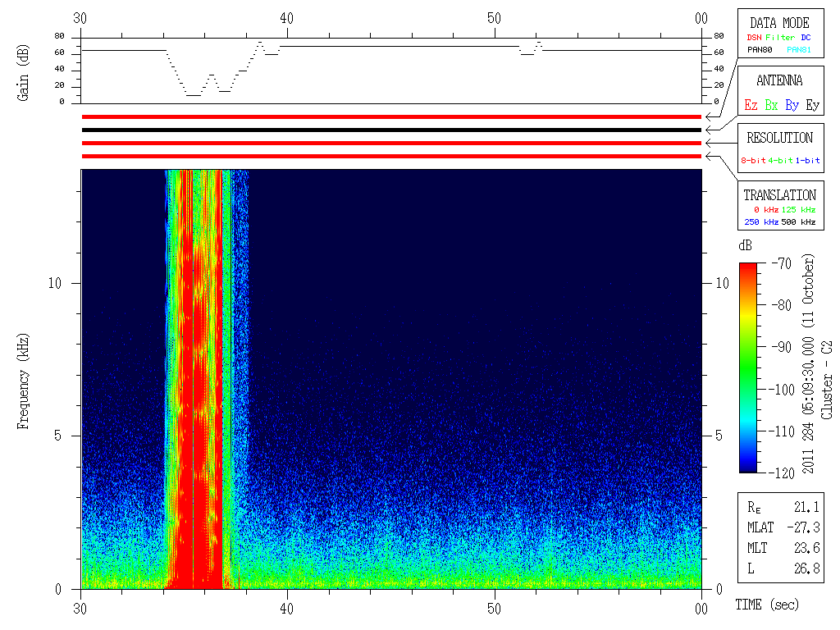Select the red 0 kHz translation label
Viewport: 840px width, 630px height.
[x=765, y=209]
